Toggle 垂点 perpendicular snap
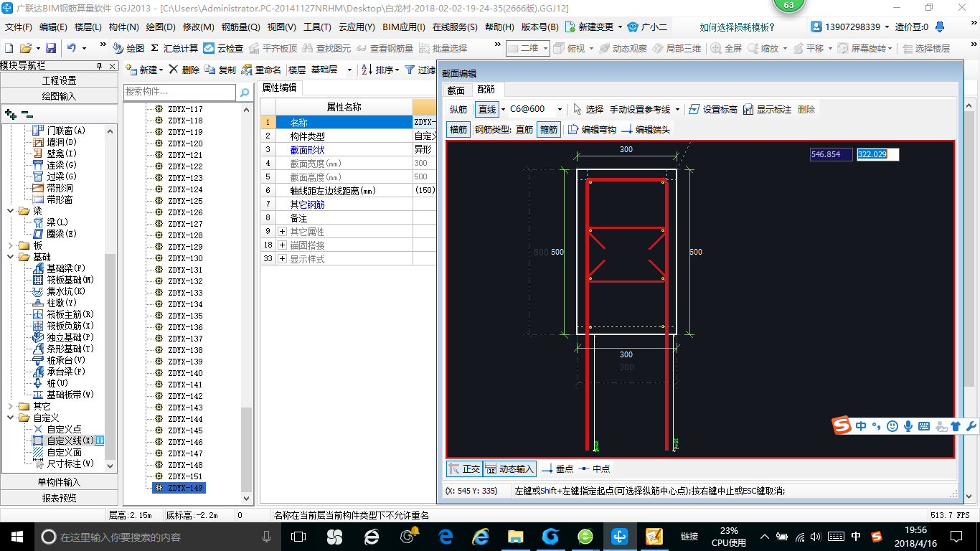Image resolution: width=980 pixels, height=551 pixels. 557,468
